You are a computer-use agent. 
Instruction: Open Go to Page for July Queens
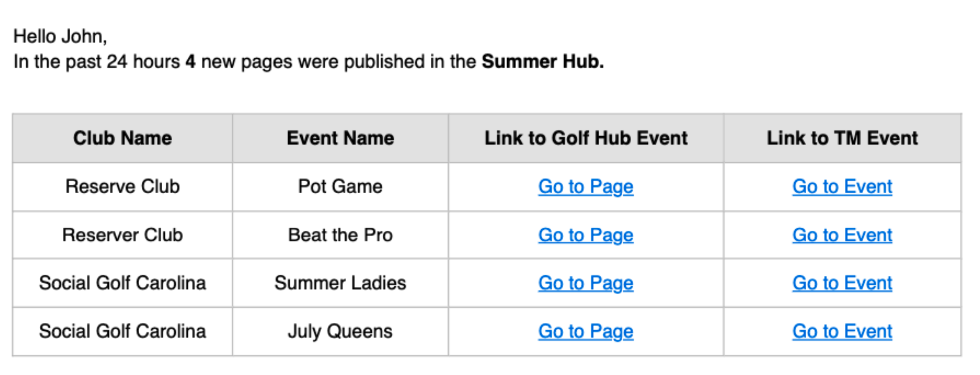tap(586, 332)
